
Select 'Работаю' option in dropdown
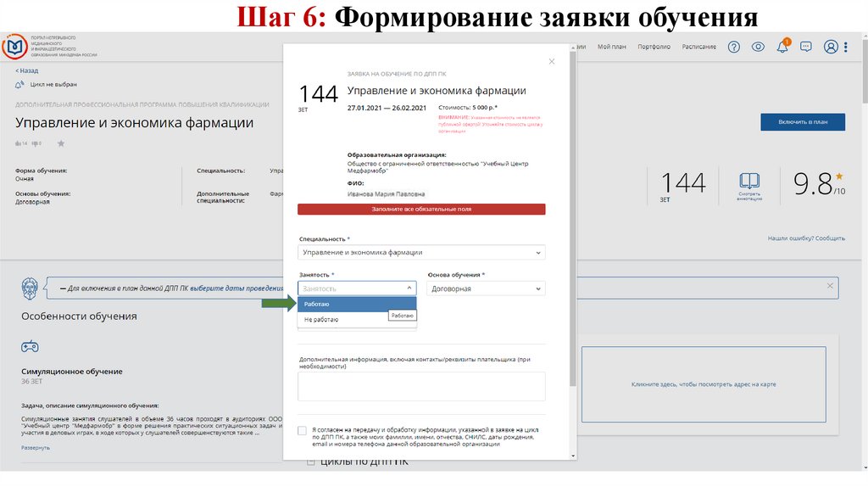[357, 305]
